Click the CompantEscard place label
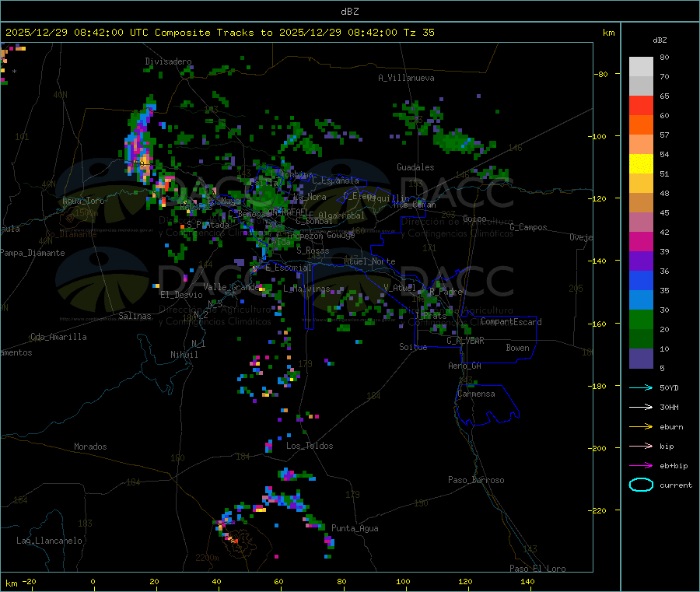The height and width of the screenshot is (592, 700). (x=511, y=321)
